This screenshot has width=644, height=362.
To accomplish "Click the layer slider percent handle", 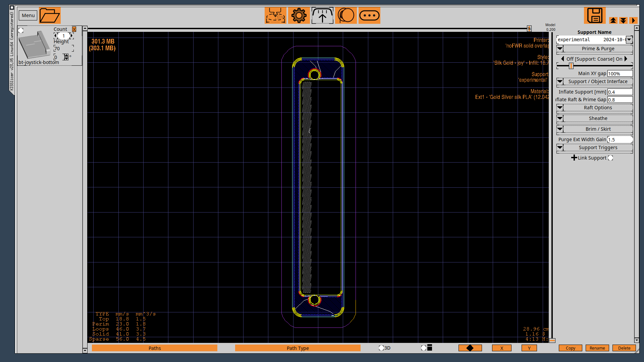I will coord(529,29).
